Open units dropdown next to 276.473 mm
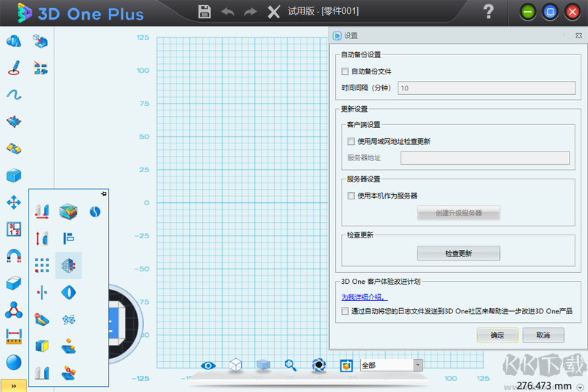The image size is (588, 392). pyautogui.click(x=581, y=386)
